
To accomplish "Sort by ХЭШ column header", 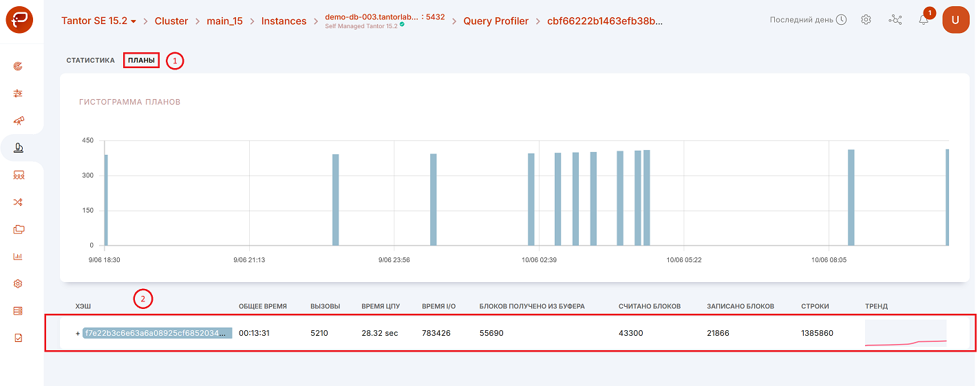I will point(83,306).
